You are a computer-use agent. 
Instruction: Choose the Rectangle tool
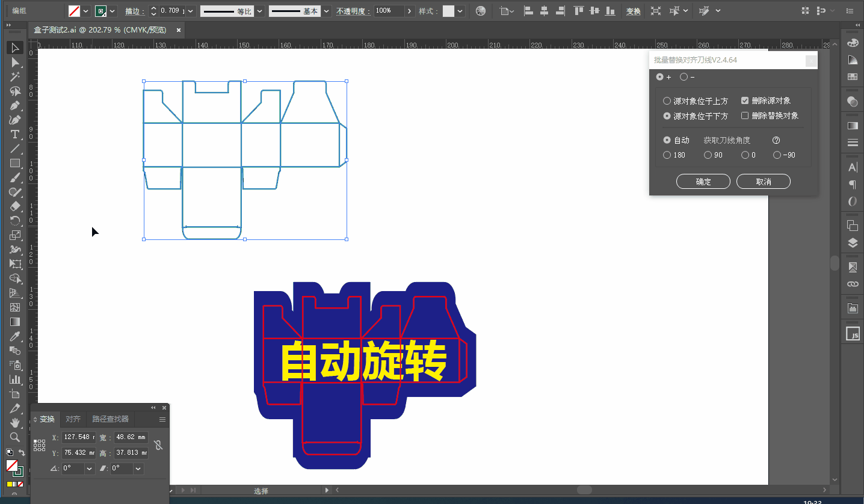tap(15, 163)
